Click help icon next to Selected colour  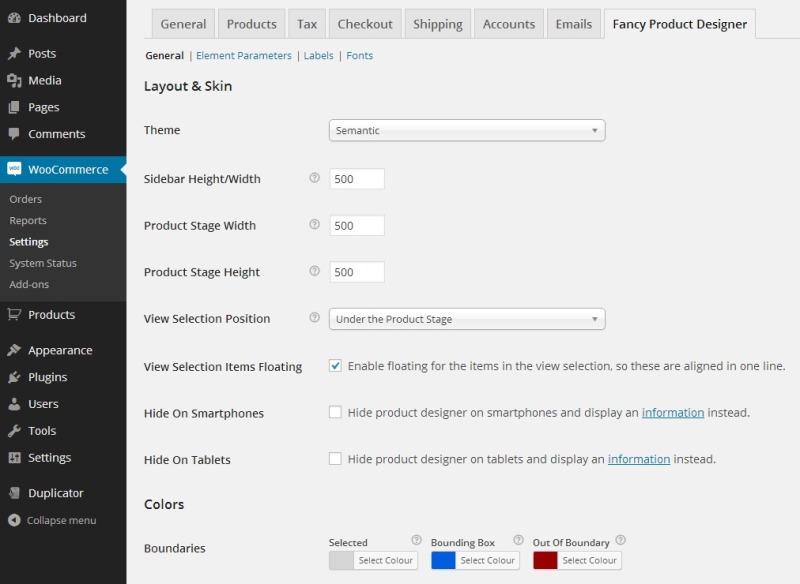[x=416, y=540]
